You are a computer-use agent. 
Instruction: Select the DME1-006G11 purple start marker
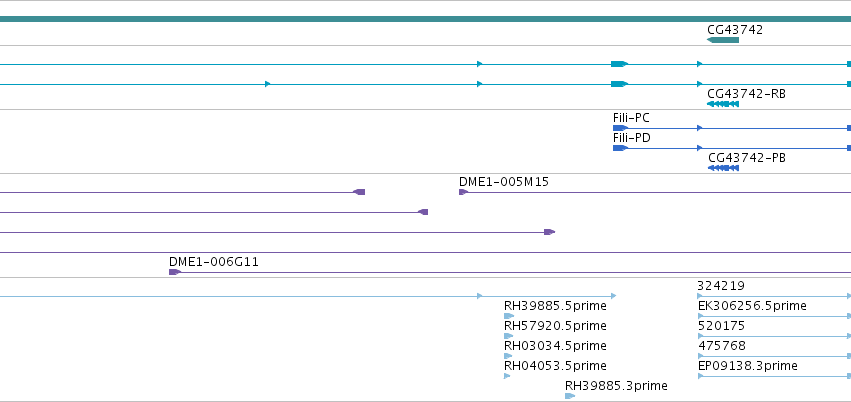pos(175,272)
